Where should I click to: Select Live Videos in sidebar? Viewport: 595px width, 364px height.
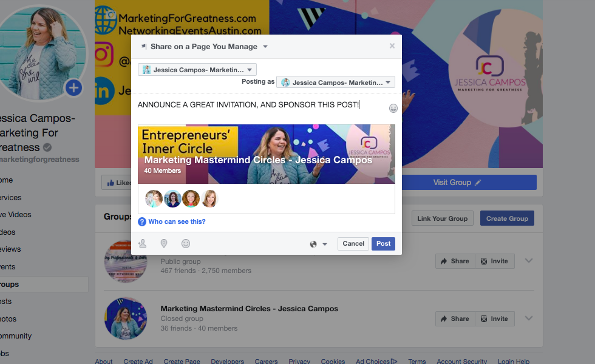click(16, 215)
